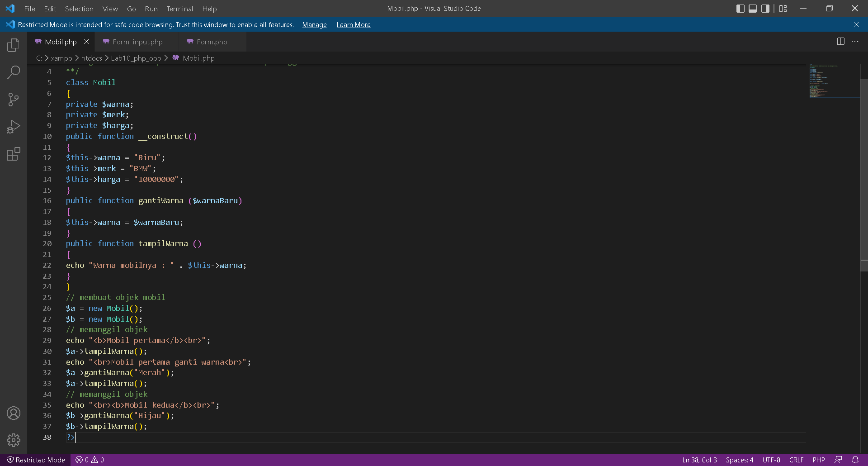Click the Learn More link
The image size is (868, 466).
point(353,25)
